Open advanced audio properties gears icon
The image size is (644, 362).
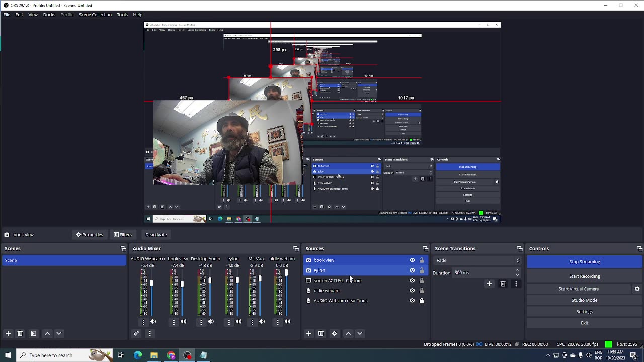point(136,333)
